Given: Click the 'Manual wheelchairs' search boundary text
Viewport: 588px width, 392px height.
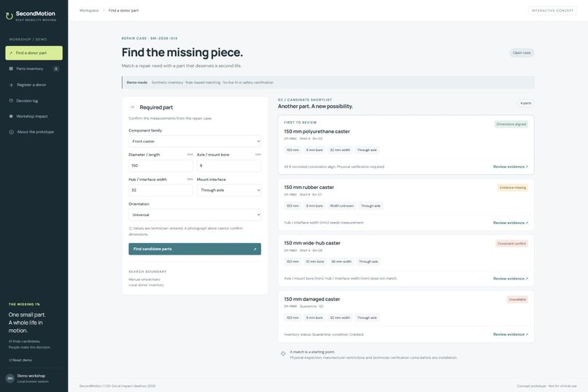Looking at the screenshot, I should click(x=144, y=280).
